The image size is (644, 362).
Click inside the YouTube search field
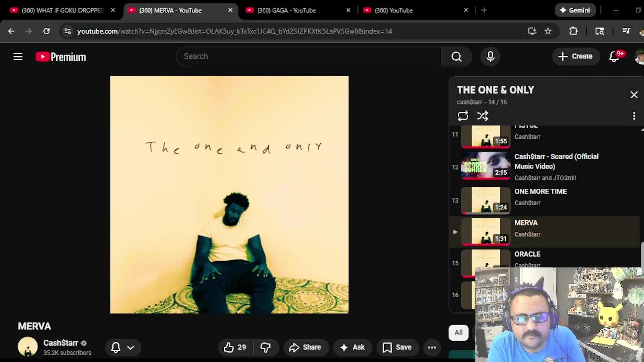tap(308, 56)
